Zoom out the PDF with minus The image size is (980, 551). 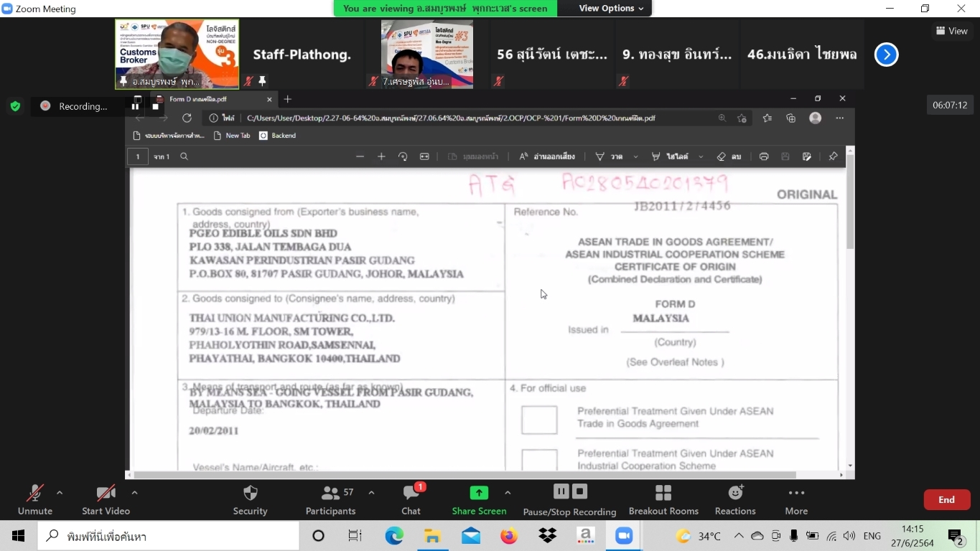point(360,156)
